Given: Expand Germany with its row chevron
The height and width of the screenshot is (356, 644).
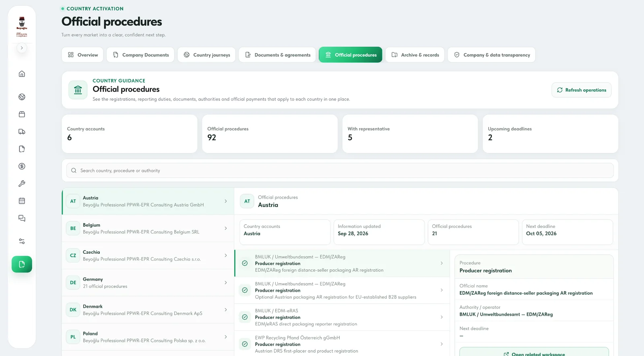Looking at the screenshot, I should point(225,283).
